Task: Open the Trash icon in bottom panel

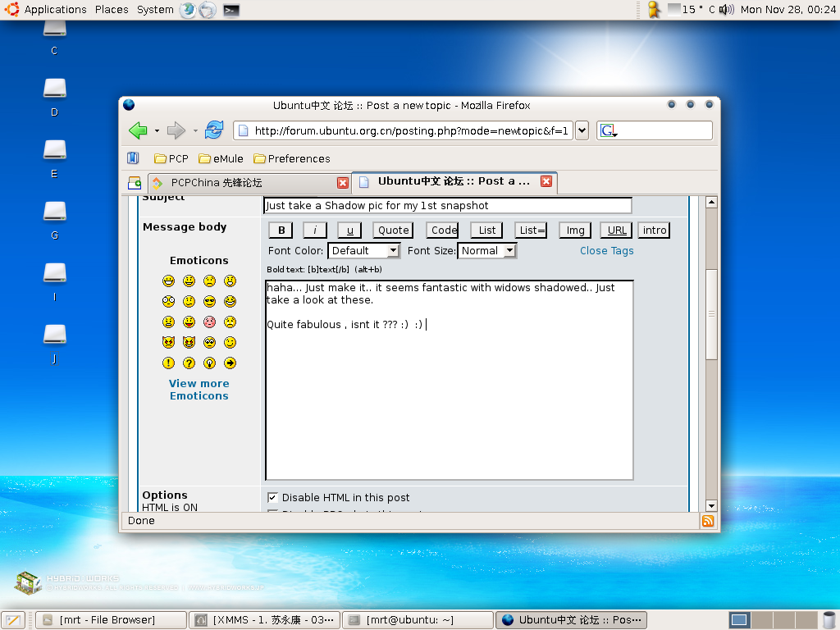Action: coord(829,620)
